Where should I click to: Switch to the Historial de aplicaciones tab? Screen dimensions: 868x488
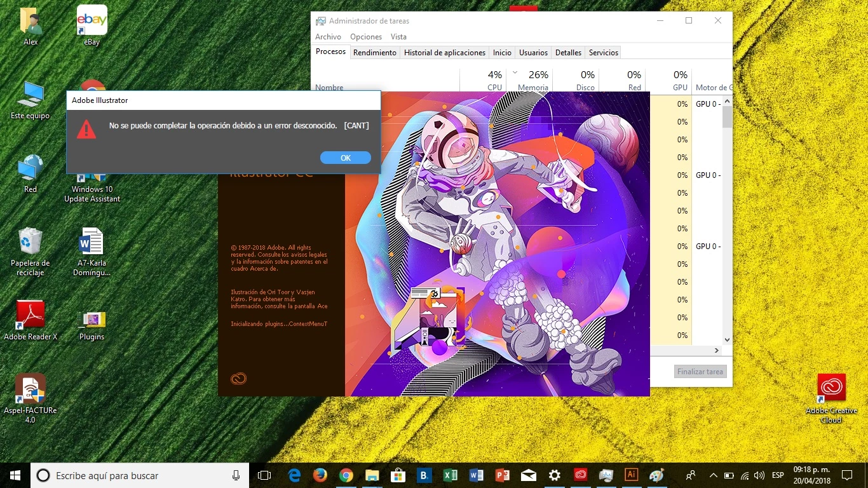coord(445,53)
